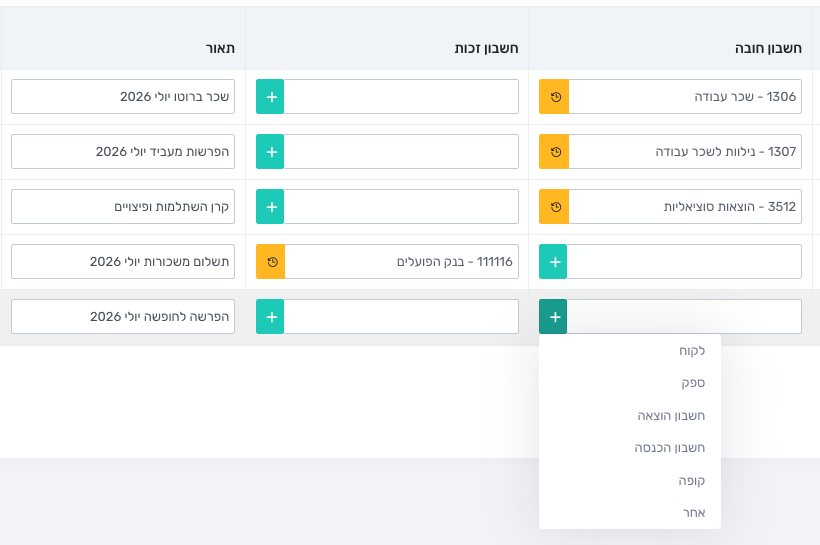
Task: Choose ספק from the dropdown menu
Action: [x=630, y=383]
